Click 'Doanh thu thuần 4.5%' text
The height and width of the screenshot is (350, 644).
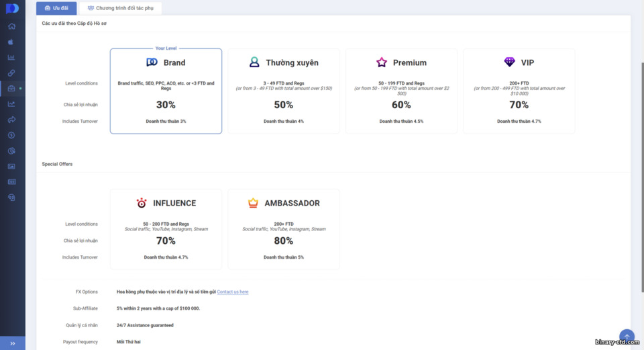(401, 122)
